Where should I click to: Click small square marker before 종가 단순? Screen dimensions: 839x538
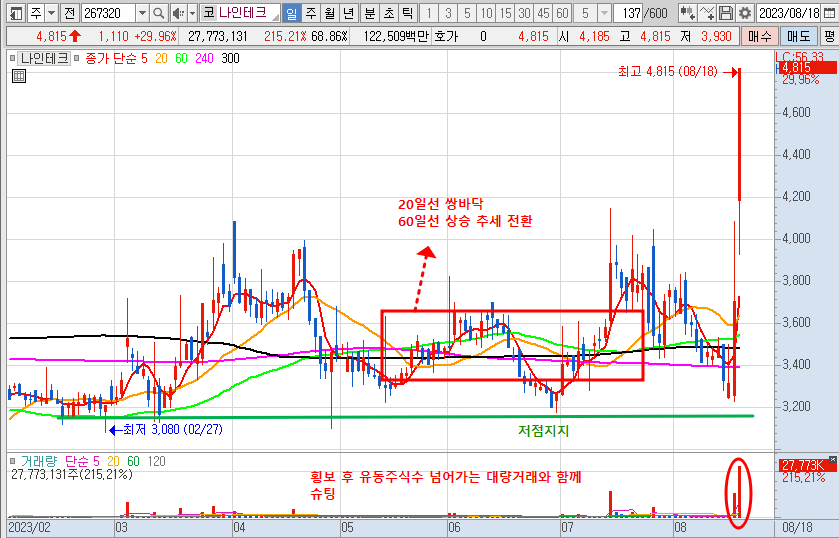(77, 58)
